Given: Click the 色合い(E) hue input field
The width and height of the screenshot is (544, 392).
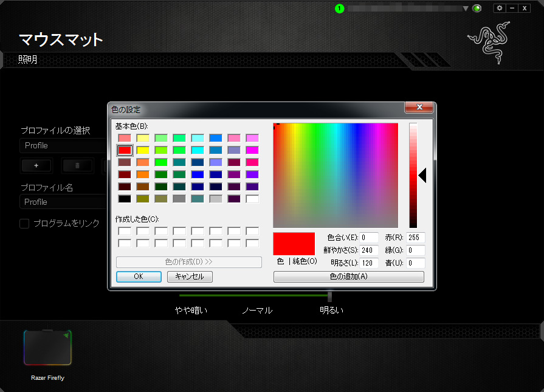Looking at the screenshot, I should [x=369, y=238].
